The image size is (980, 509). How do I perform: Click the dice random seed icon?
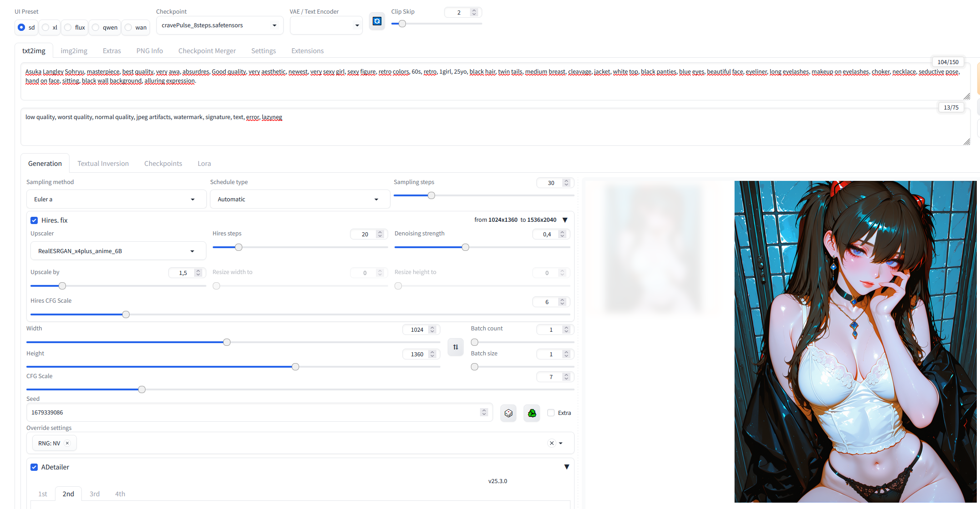click(x=508, y=413)
